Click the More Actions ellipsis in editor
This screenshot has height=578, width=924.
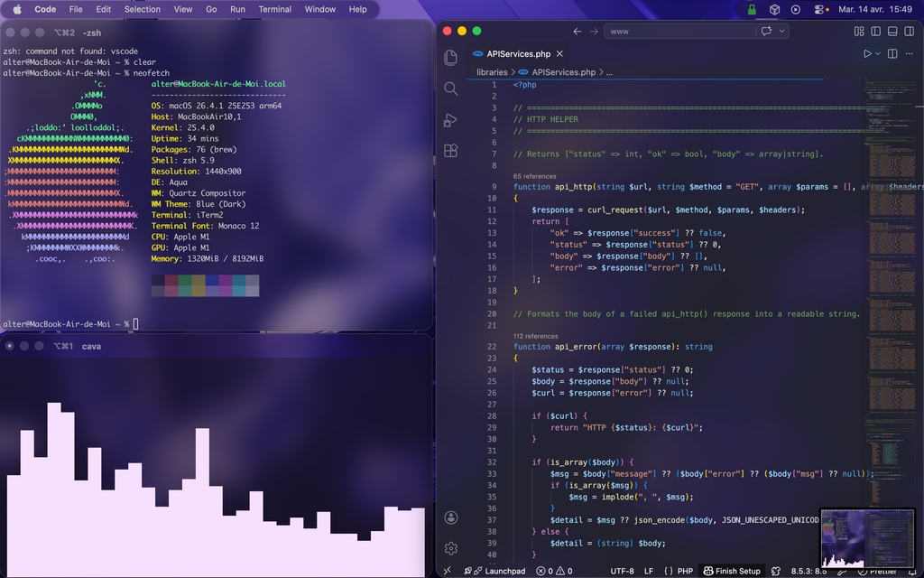click(x=910, y=53)
